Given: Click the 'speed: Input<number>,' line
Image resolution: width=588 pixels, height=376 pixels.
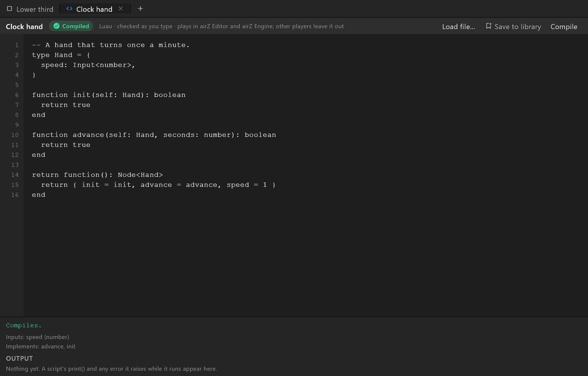Looking at the screenshot, I should tap(88, 65).
